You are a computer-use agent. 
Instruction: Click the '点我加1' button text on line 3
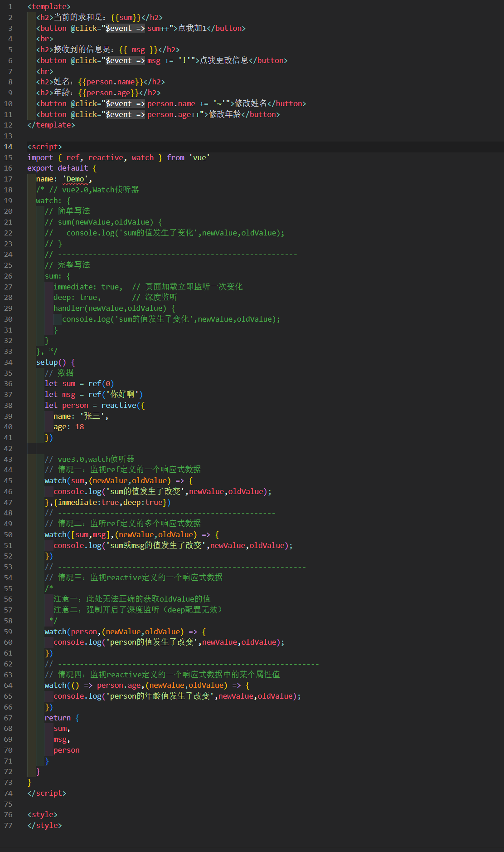pyautogui.click(x=193, y=28)
